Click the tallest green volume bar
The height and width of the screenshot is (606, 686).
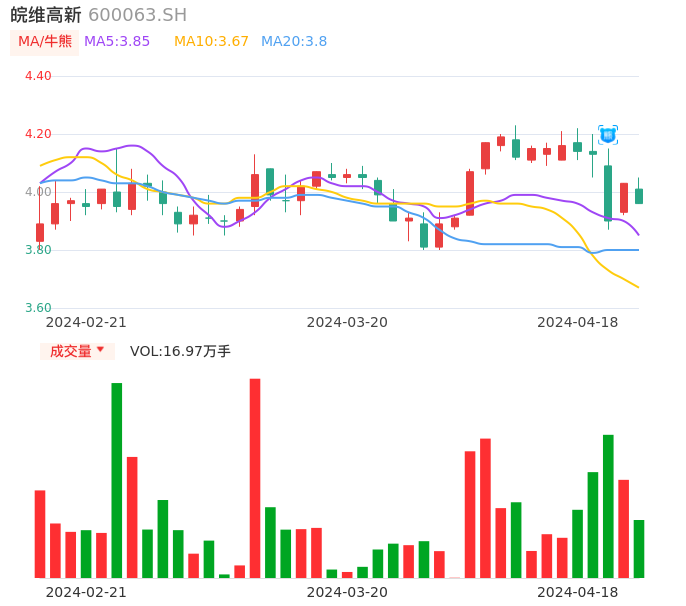[x=117, y=480]
